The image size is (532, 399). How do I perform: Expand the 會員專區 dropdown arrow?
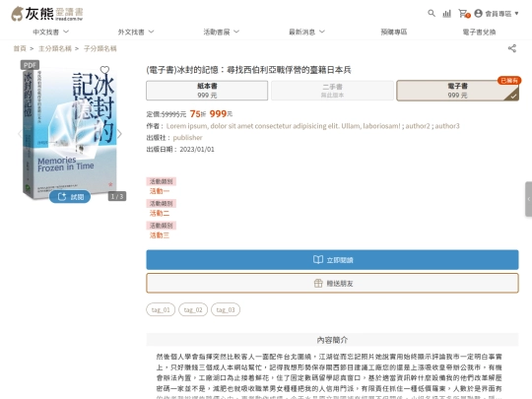[516, 14]
